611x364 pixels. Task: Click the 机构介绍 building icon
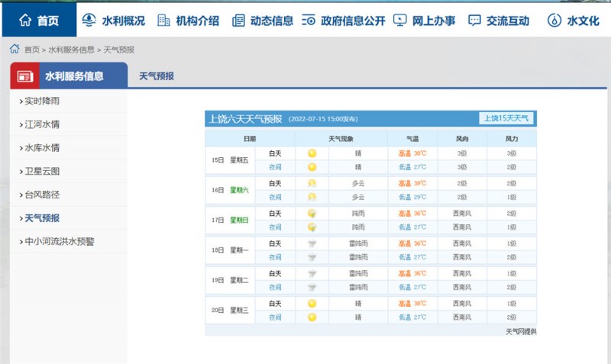(163, 21)
